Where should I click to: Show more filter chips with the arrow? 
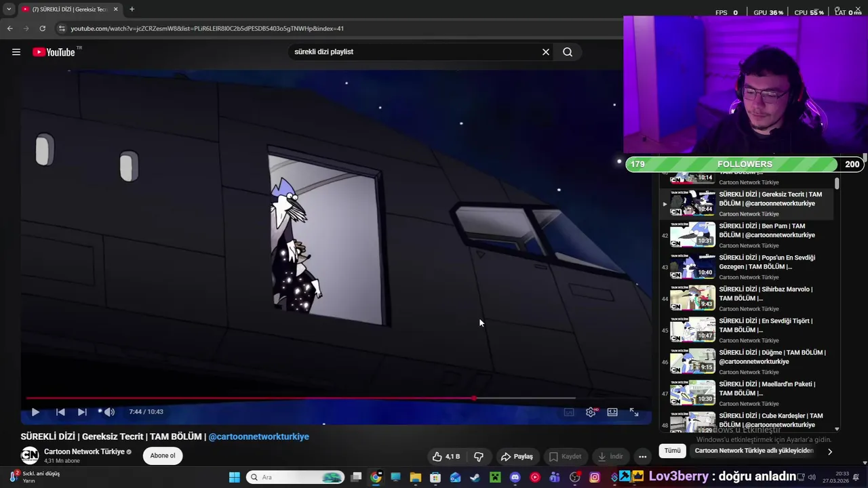(x=829, y=451)
